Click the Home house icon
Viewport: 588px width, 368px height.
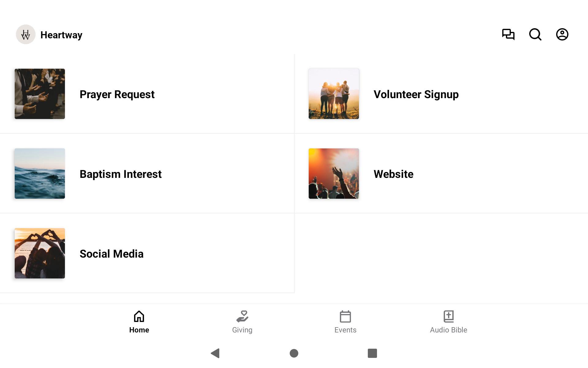pyautogui.click(x=139, y=316)
